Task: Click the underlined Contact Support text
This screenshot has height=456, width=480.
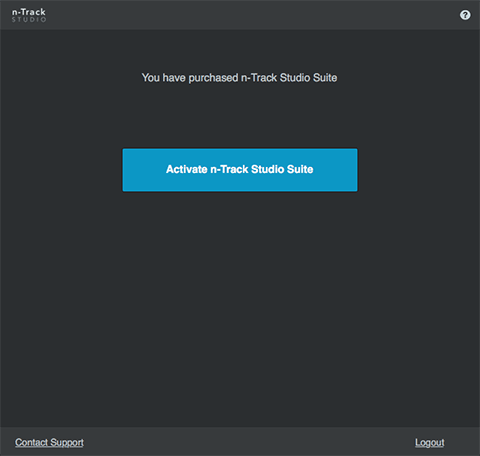Action: tap(49, 442)
